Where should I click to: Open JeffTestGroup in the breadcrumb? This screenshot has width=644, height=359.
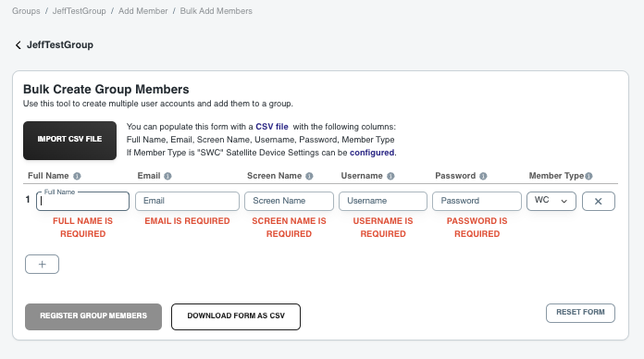click(x=79, y=11)
